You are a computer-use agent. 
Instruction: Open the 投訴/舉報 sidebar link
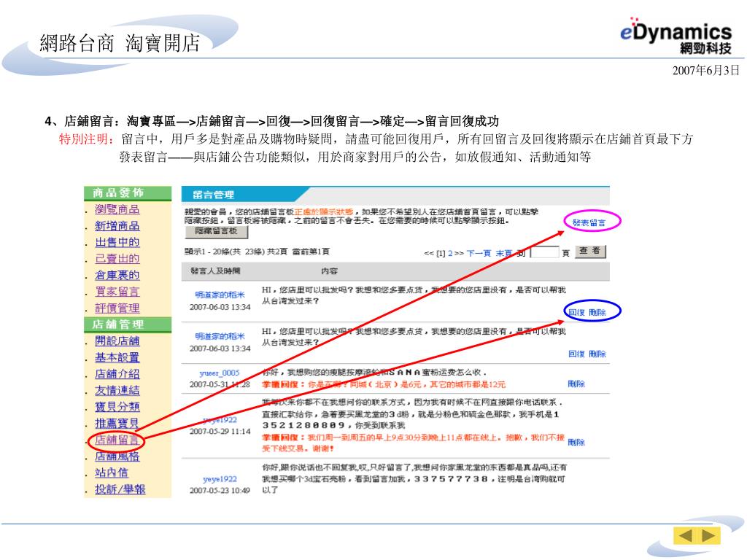tap(120, 489)
